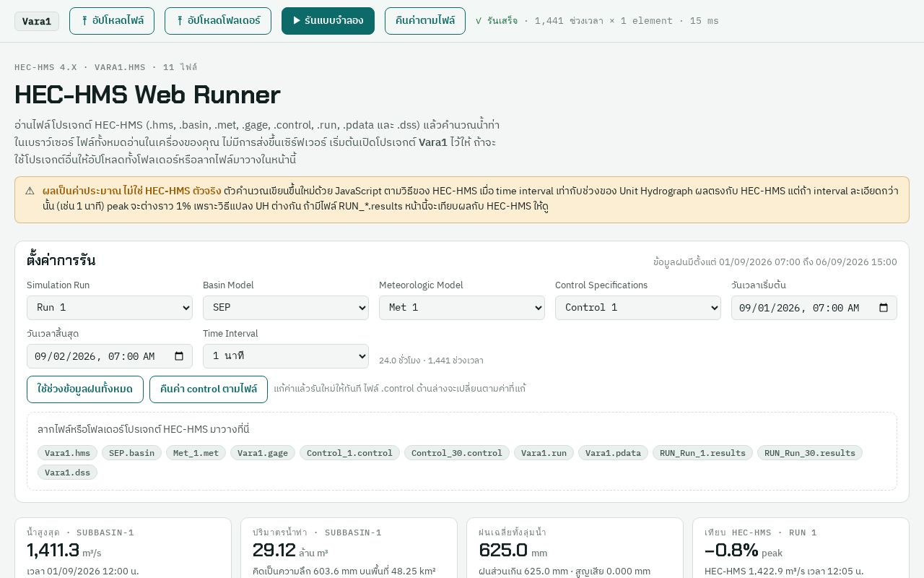This screenshot has width=924, height=578.
Task: Click the วันเวลาเริ่มต้น date-time value
Action: coord(799,308)
